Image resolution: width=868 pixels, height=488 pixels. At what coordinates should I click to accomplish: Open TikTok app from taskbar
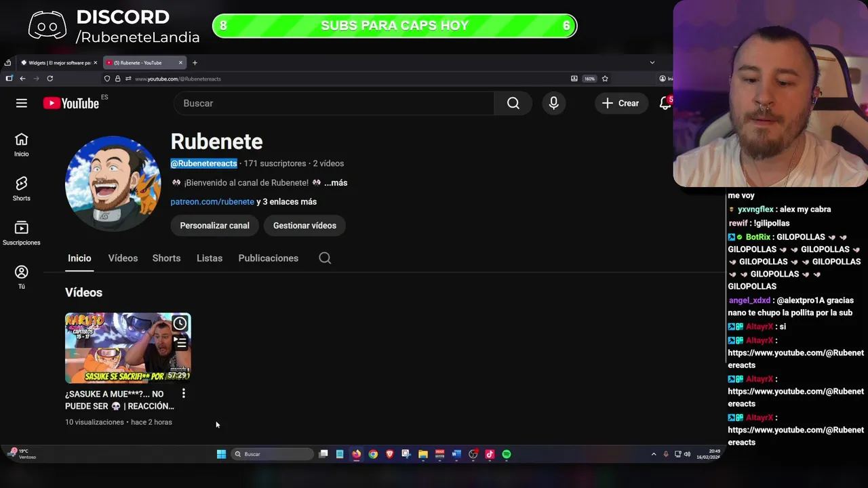pyautogui.click(x=490, y=454)
